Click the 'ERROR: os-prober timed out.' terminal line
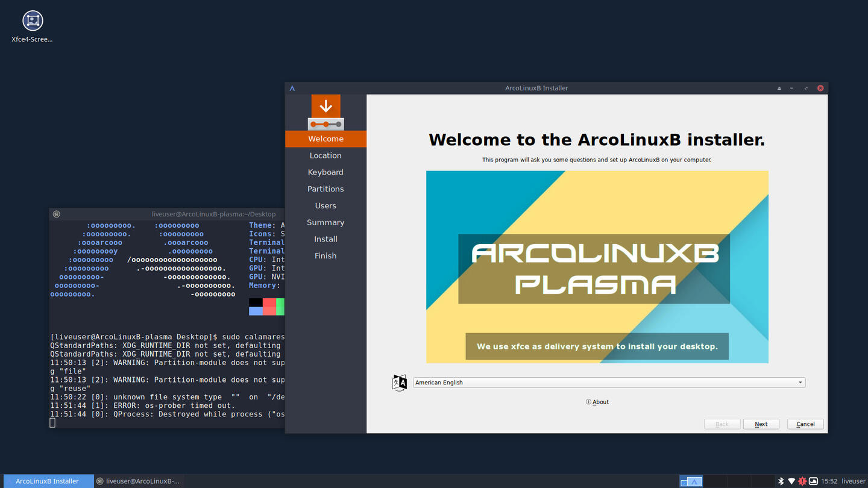Screen dimensions: 868x488 click(x=142, y=405)
